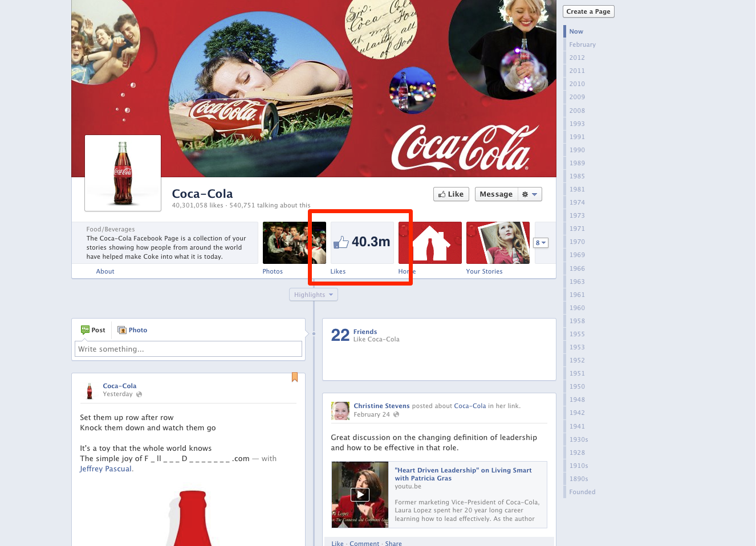Expand the apps row with 8 dropdown
756x546 pixels.
[x=541, y=243]
